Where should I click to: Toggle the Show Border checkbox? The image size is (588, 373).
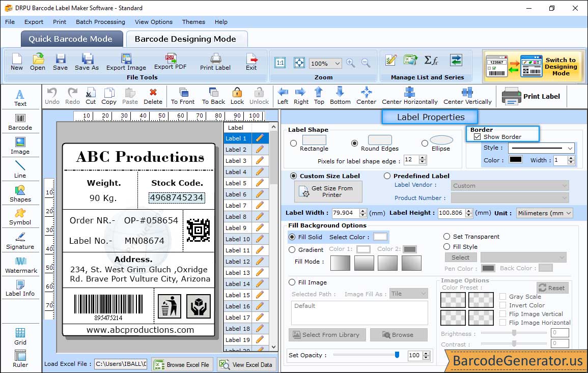click(x=477, y=137)
